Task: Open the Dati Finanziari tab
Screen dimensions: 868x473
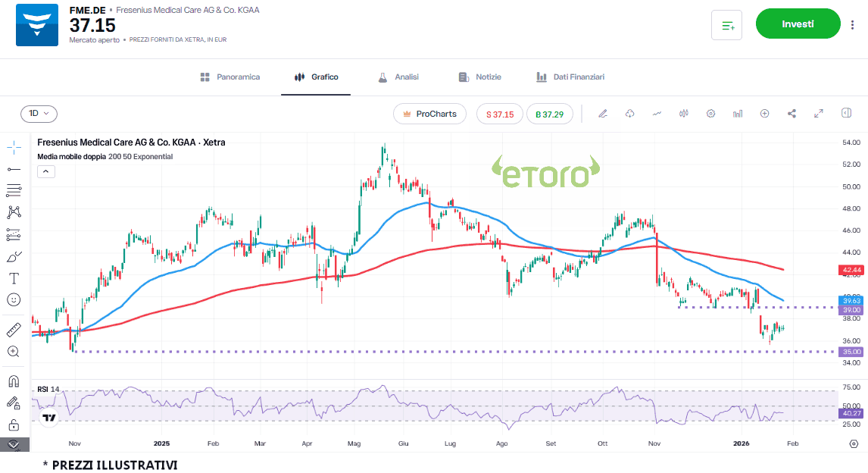Action: point(570,77)
